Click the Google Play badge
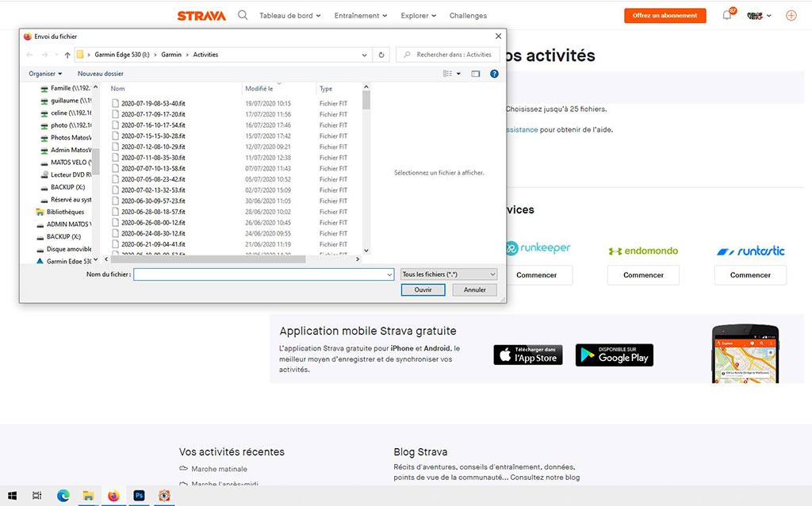This screenshot has width=812, height=506. (615, 355)
